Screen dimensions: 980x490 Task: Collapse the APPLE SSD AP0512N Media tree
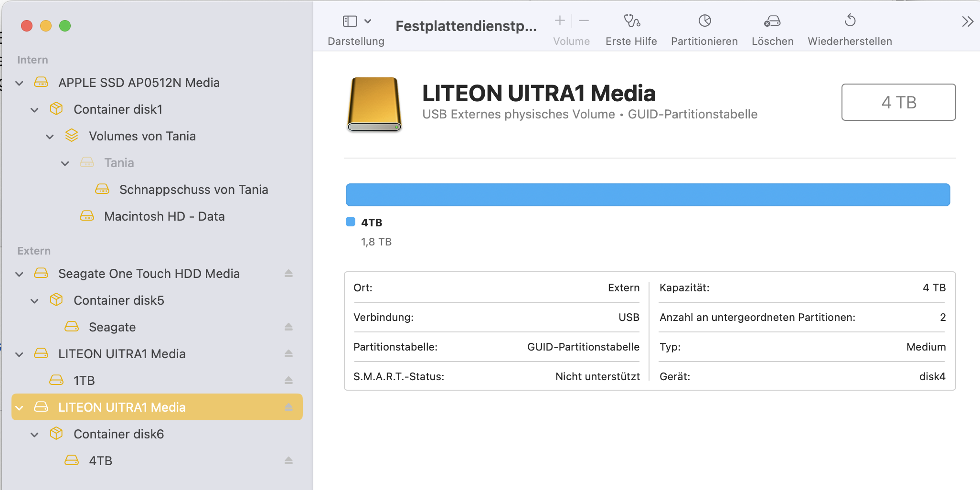click(19, 83)
